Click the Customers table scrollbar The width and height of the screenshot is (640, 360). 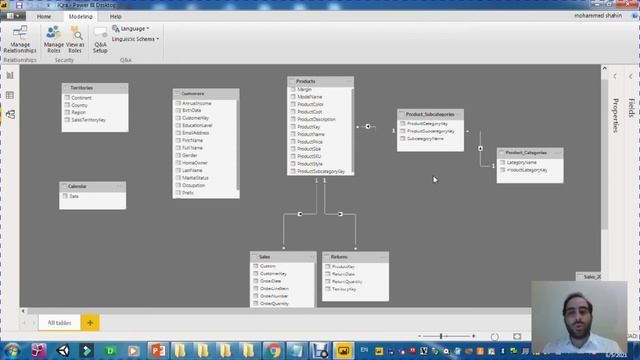pyautogui.click(x=238, y=145)
